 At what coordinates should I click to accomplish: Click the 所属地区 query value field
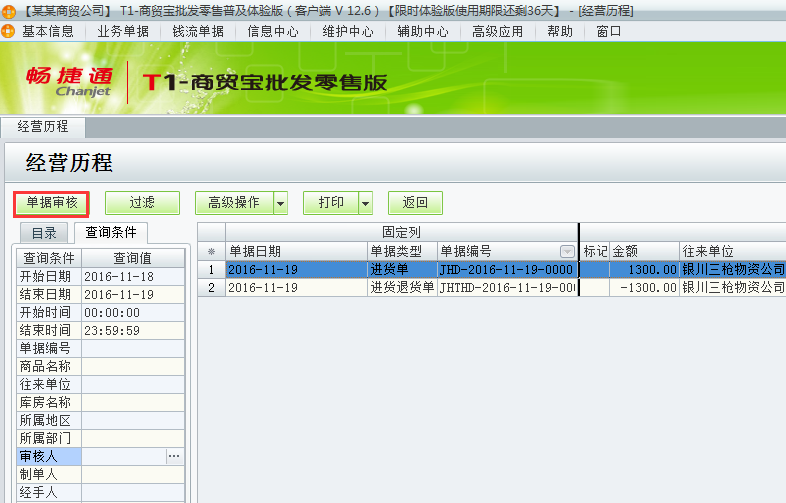click(133, 421)
